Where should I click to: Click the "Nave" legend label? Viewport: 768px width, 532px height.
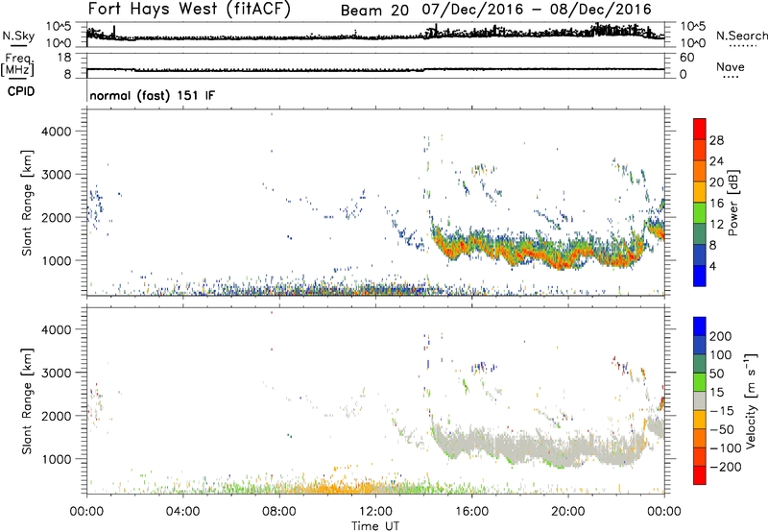(x=731, y=66)
